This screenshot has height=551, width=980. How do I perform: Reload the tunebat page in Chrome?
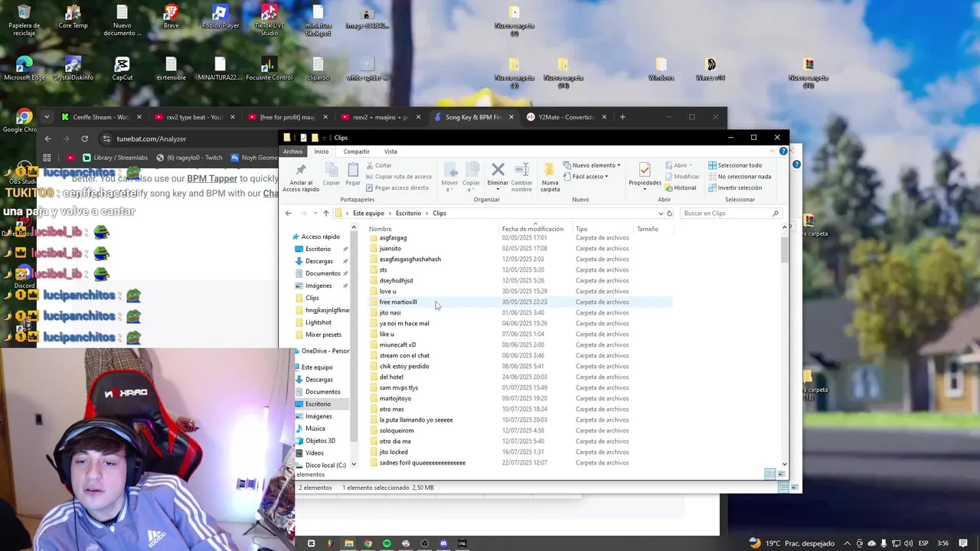[x=84, y=139]
